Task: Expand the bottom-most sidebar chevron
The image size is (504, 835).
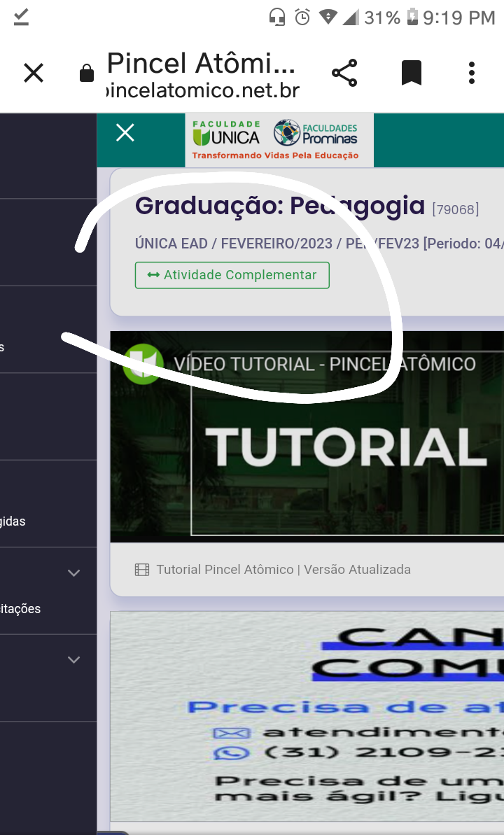Action: point(73,660)
